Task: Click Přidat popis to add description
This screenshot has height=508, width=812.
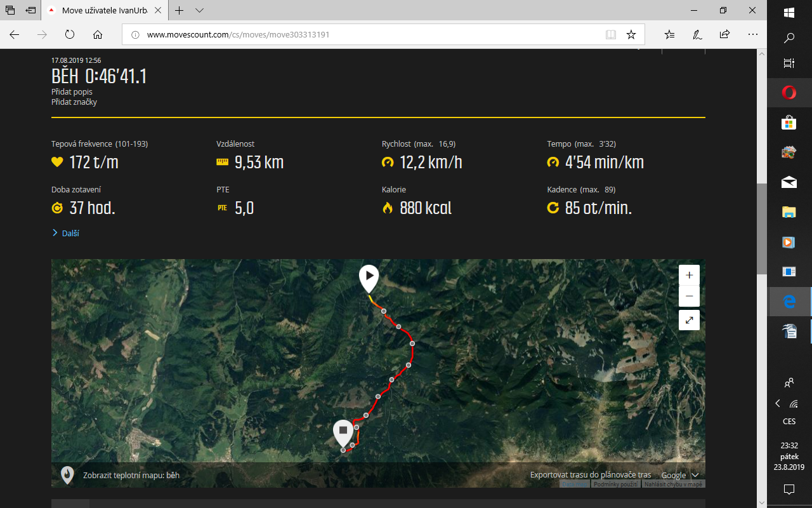Action: 72,92
